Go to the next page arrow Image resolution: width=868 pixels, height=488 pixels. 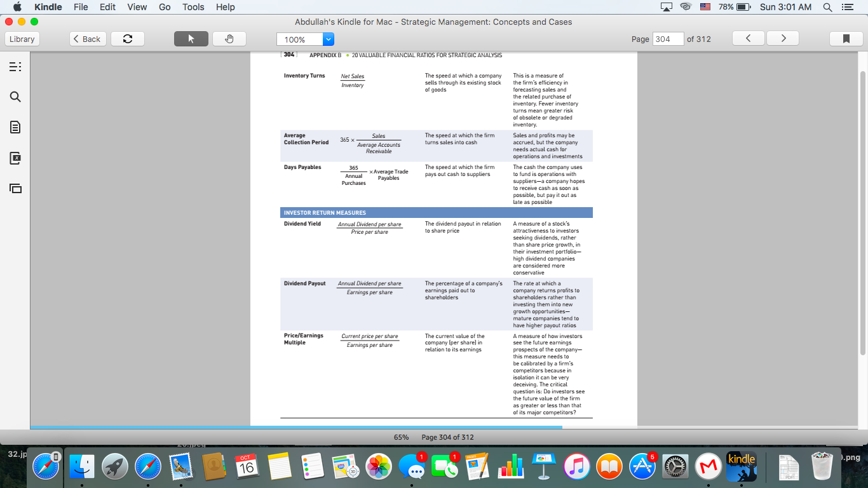tap(783, 39)
